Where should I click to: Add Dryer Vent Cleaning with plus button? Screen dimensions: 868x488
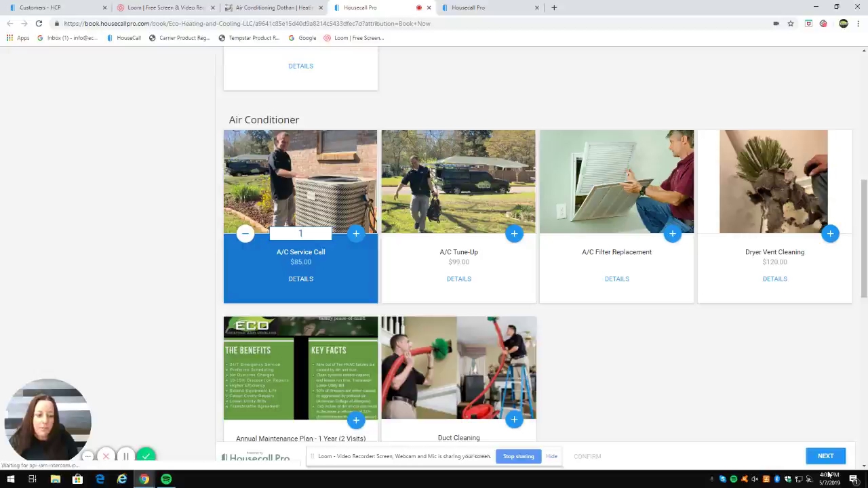pyautogui.click(x=830, y=234)
